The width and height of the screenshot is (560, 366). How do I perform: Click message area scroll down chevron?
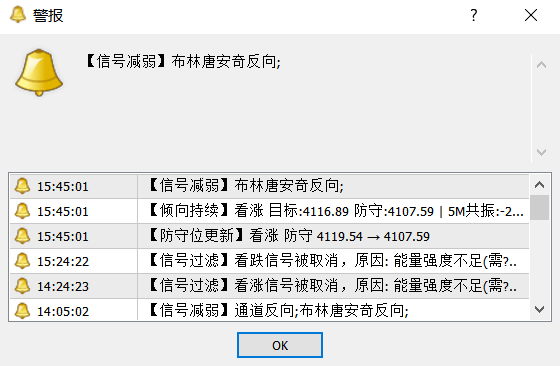click(x=541, y=152)
